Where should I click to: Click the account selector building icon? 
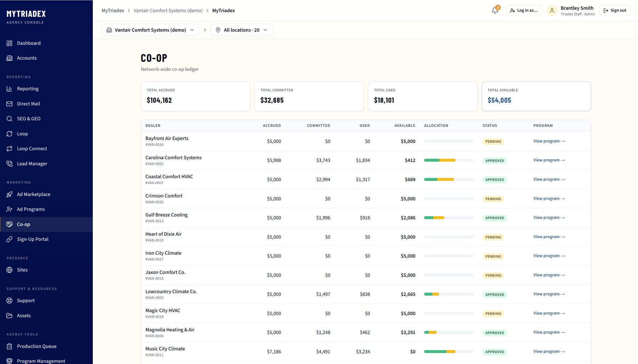[x=109, y=30]
